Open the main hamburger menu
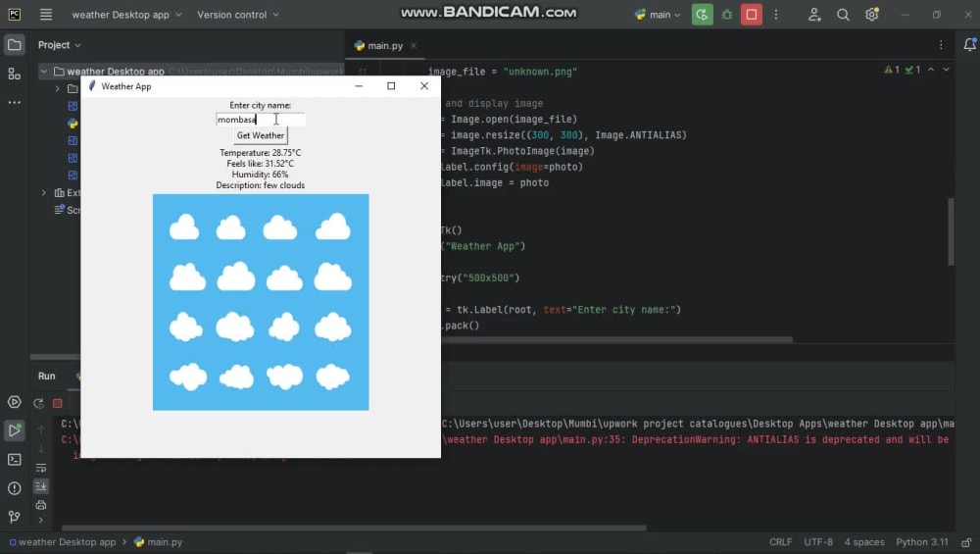Image resolution: width=980 pixels, height=554 pixels. pyautogui.click(x=46, y=15)
